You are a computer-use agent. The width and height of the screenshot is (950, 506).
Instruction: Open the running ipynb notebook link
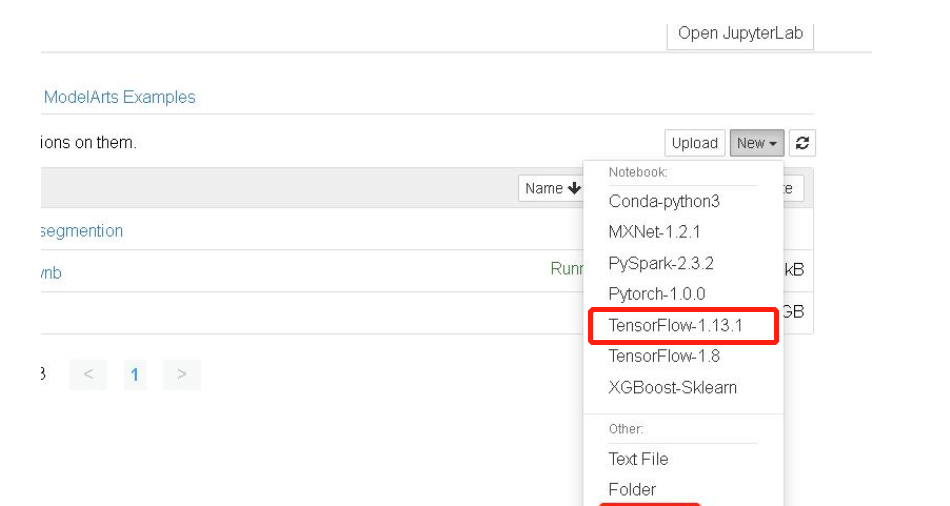click(50, 273)
